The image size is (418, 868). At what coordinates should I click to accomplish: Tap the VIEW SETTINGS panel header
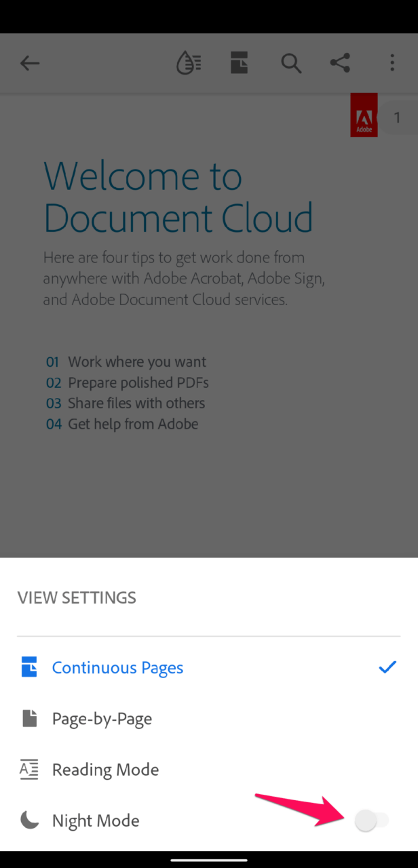coord(77,597)
